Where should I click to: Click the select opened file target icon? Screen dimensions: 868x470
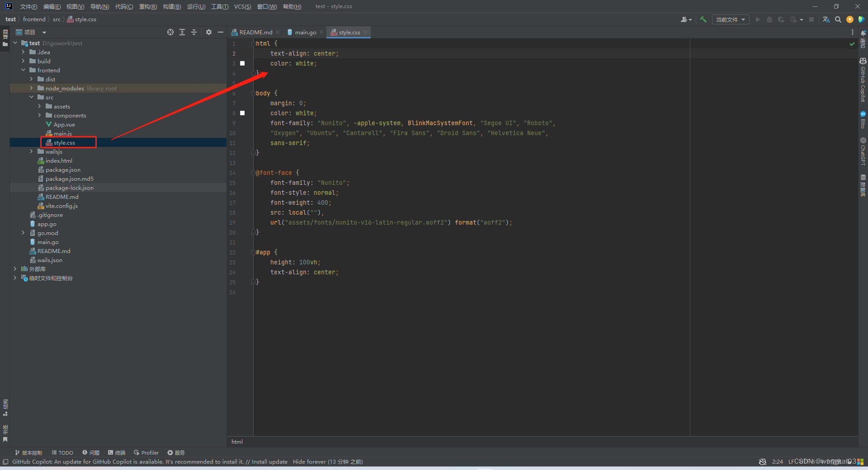click(170, 32)
